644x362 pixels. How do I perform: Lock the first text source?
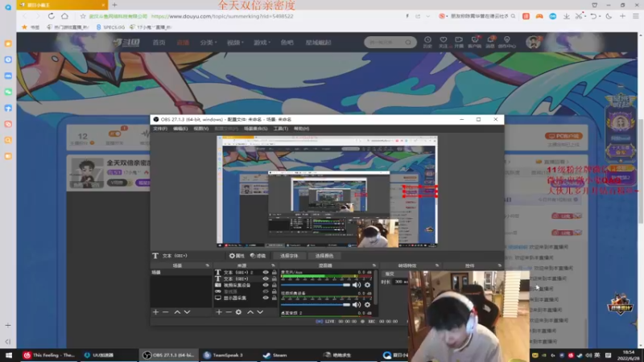(275, 272)
